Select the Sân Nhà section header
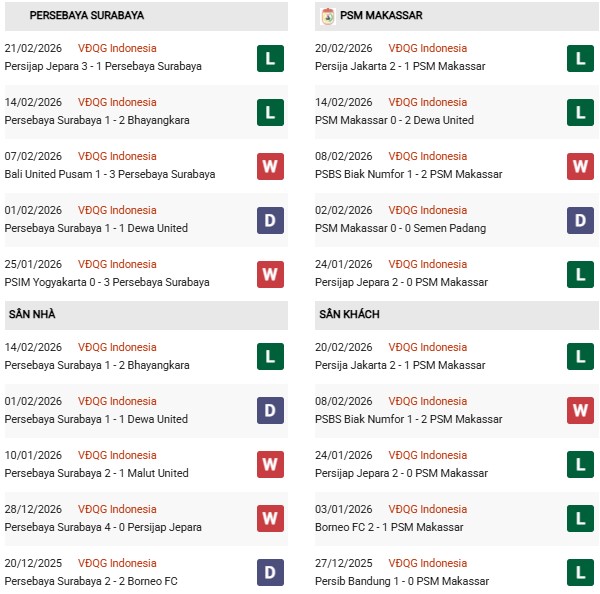 tap(32, 314)
